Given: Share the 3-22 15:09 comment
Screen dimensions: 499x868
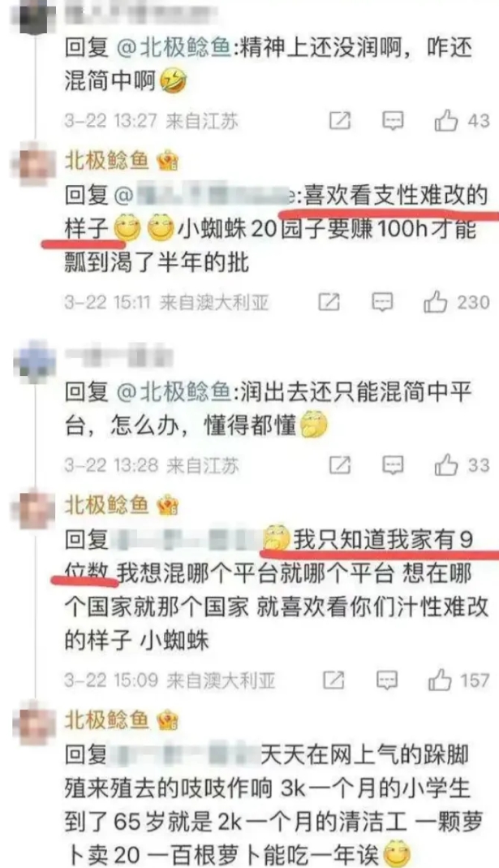Looking at the screenshot, I should pyautogui.click(x=333, y=680).
